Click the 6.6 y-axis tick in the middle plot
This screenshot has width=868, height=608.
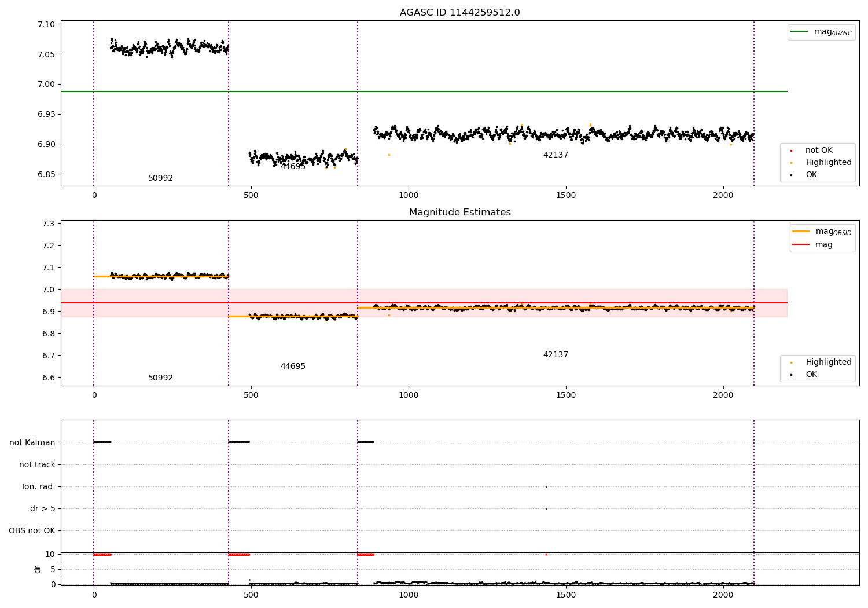tap(49, 378)
